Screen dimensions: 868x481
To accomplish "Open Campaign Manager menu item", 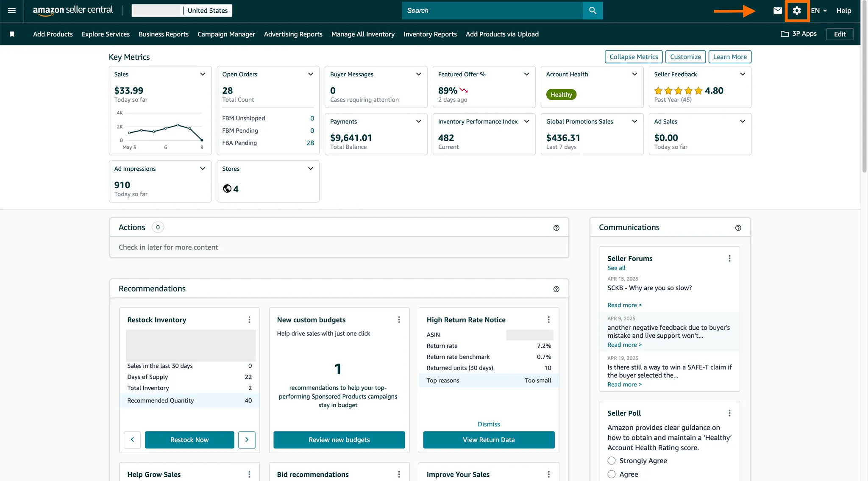I will point(226,34).
